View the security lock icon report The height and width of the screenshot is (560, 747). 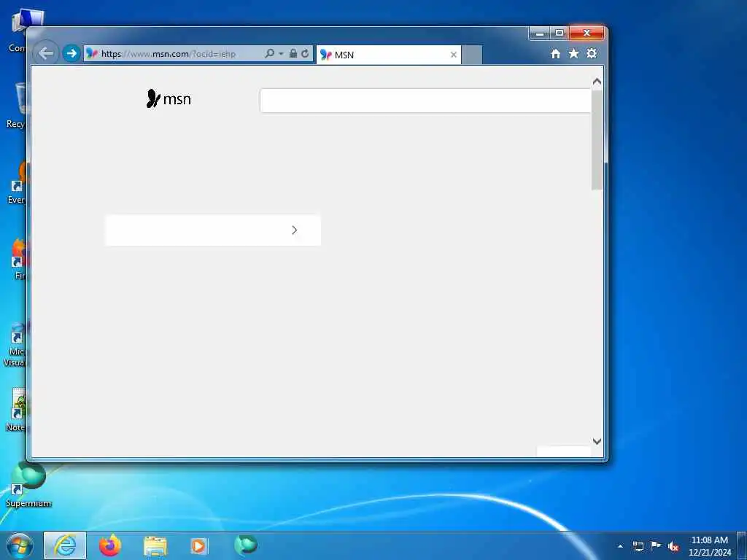pyautogui.click(x=293, y=53)
